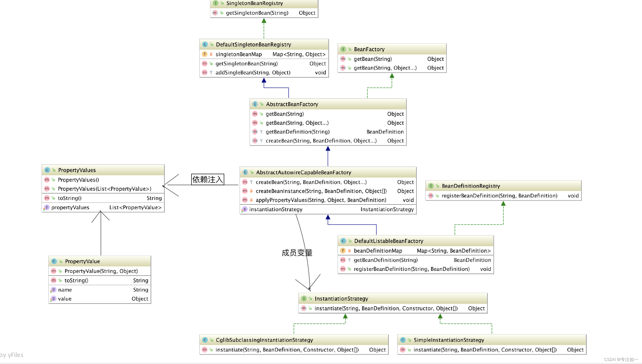Click the class icon beside the PropertyValues title
Screen dimensions: 642x364
[47, 170]
